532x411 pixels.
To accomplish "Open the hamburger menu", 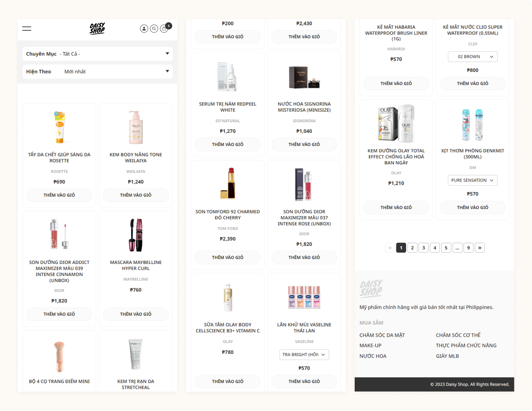I will pyautogui.click(x=27, y=29).
